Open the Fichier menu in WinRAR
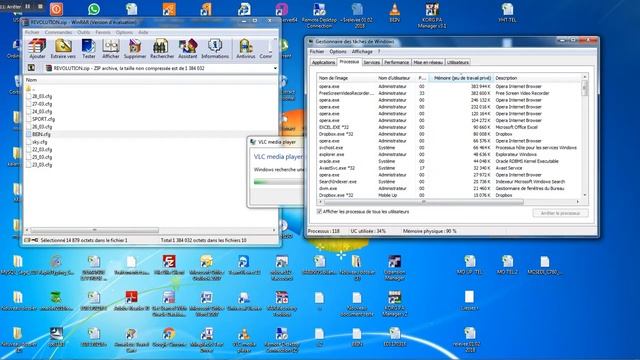This screenshot has height=360, width=640. [x=32, y=32]
